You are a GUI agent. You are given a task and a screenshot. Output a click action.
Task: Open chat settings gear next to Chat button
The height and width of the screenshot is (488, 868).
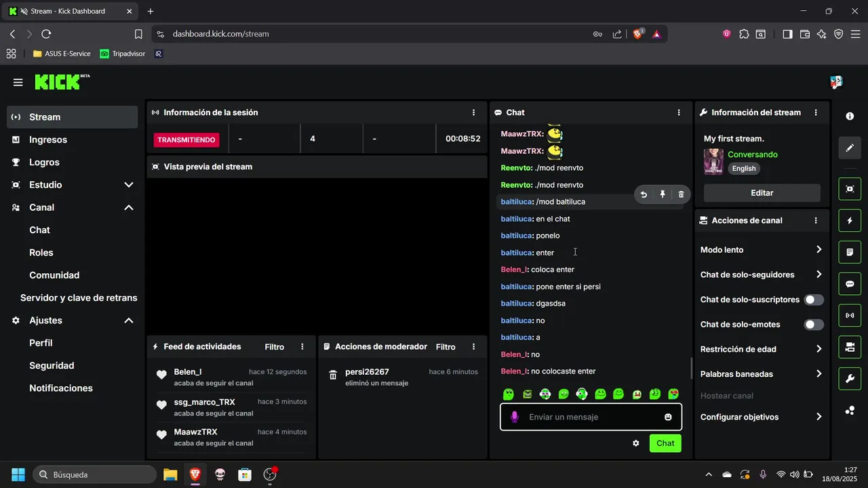coord(636,443)
